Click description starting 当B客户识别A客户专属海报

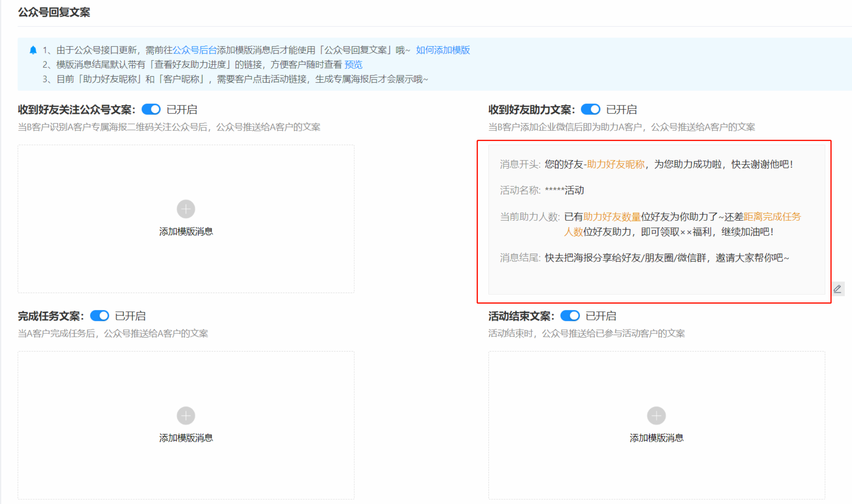tap(169, 127)
